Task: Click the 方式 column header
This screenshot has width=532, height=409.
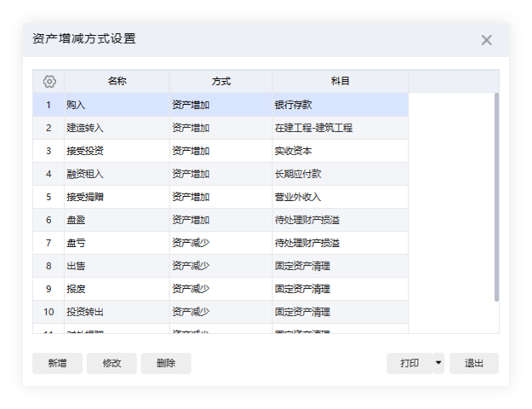Action: (x=220, y=82)
